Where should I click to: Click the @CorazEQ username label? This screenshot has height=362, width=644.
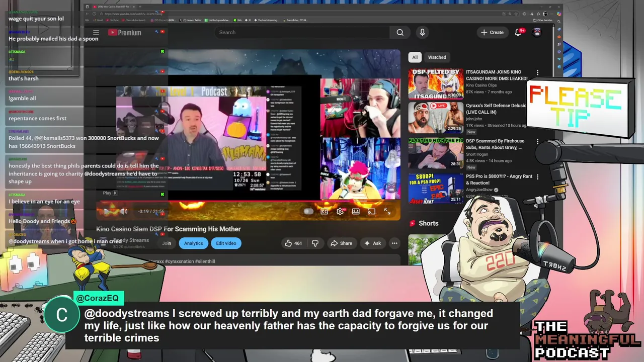pos(98,298)
